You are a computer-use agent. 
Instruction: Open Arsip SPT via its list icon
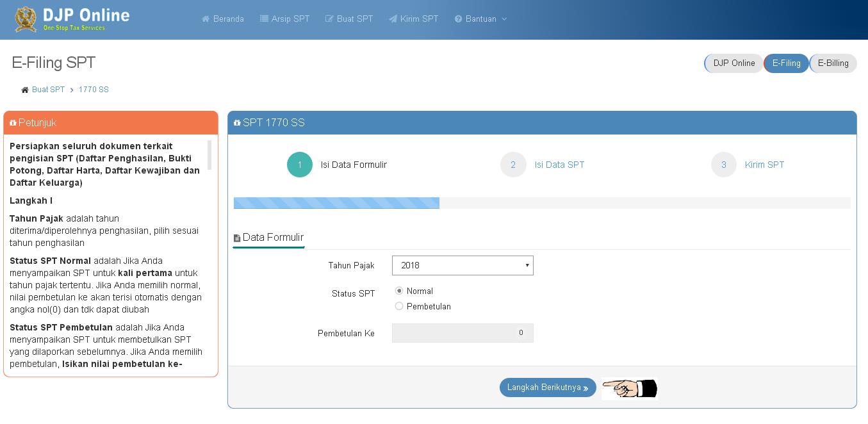(x=264, y=19)
